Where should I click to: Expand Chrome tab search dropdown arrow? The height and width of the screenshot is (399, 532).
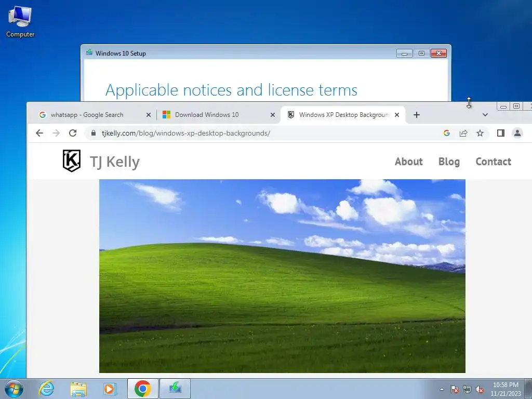485,115
